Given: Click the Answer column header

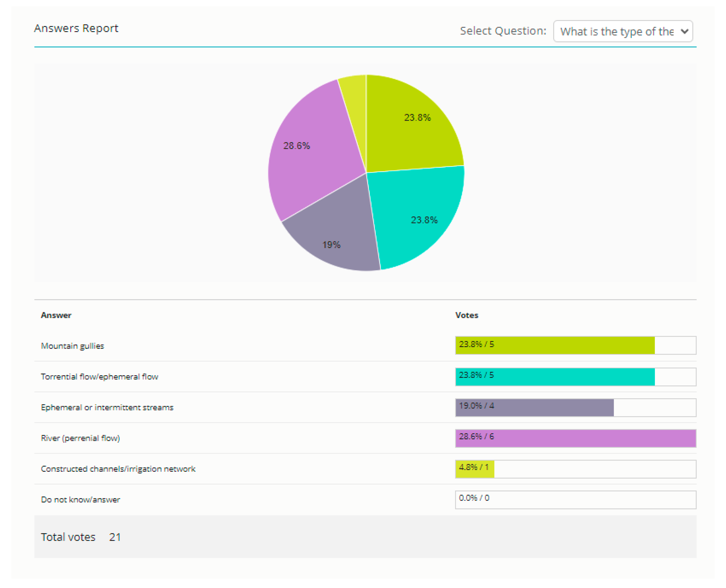Looking at the screenshot, I should pos(56,315).
